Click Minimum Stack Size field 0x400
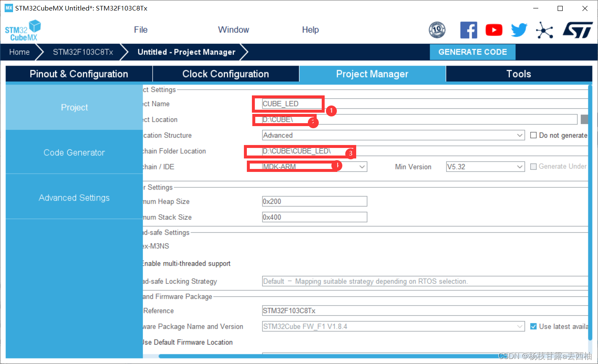The image size is (598, 364). point(315,217)
